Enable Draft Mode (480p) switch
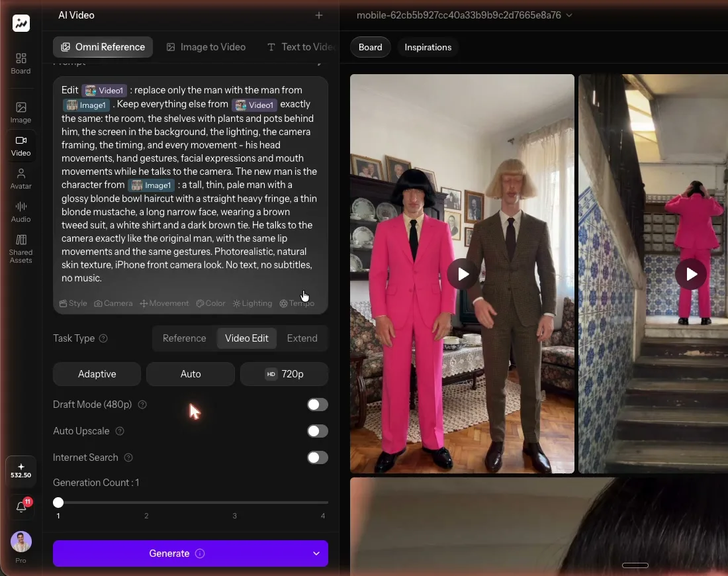The width and height of the screenshot is (728, 576). [x=318, y=405]
